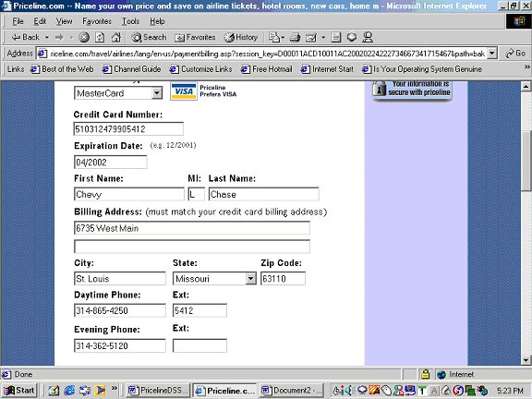Click the empty Evening Phone Ext field
Viewport: 532px width, 399px height.
199,345
